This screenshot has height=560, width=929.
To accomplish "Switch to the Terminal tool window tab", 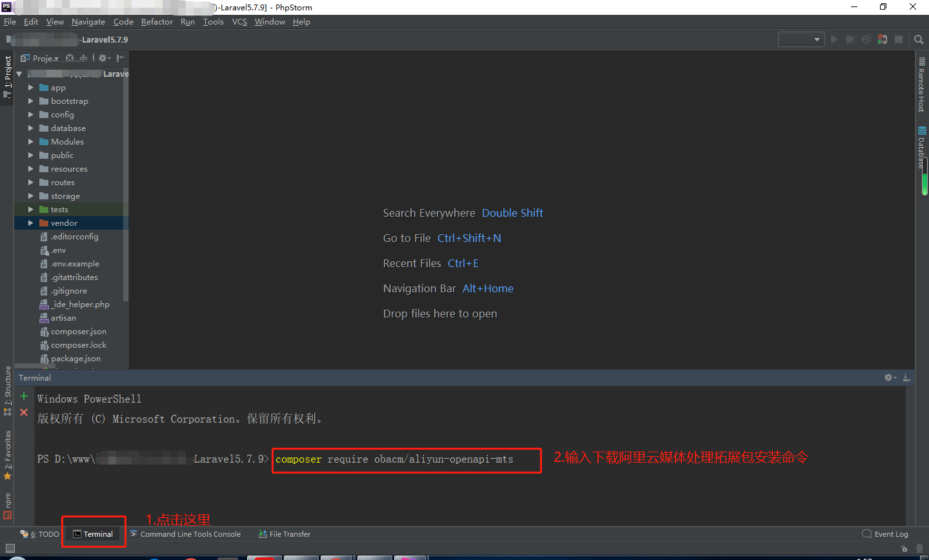I will pyautogui.click(x=93, y=534).
